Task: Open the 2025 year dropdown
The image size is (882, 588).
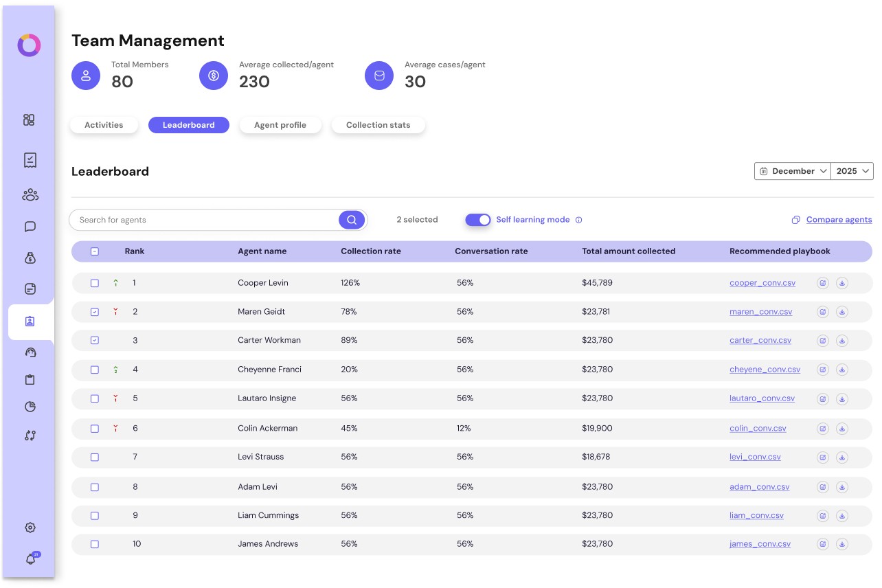Action: click(x=852, y=171)
